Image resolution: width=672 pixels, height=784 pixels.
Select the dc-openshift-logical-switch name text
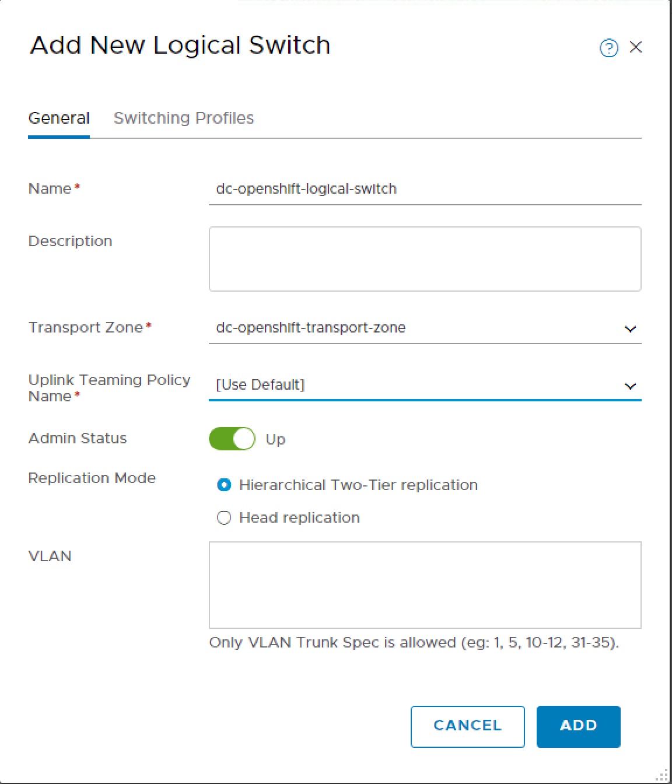pyautogui.click(x=306, y=188)
